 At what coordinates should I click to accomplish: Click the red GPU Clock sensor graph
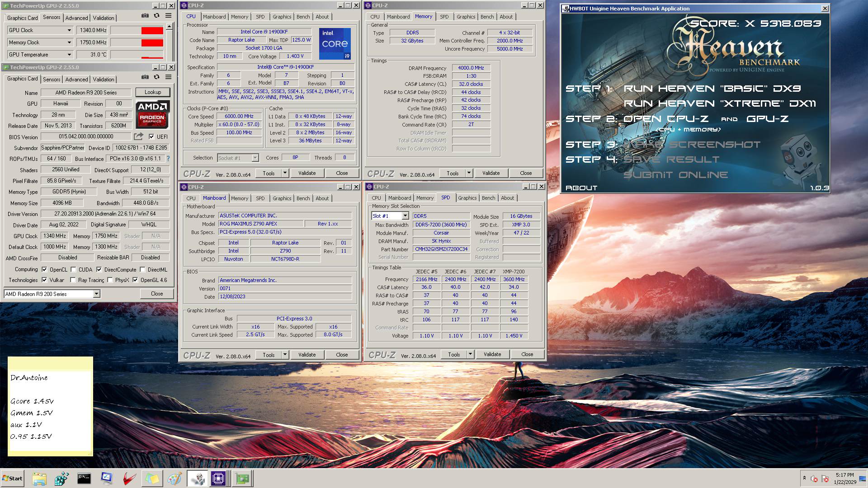click(137, 30)
